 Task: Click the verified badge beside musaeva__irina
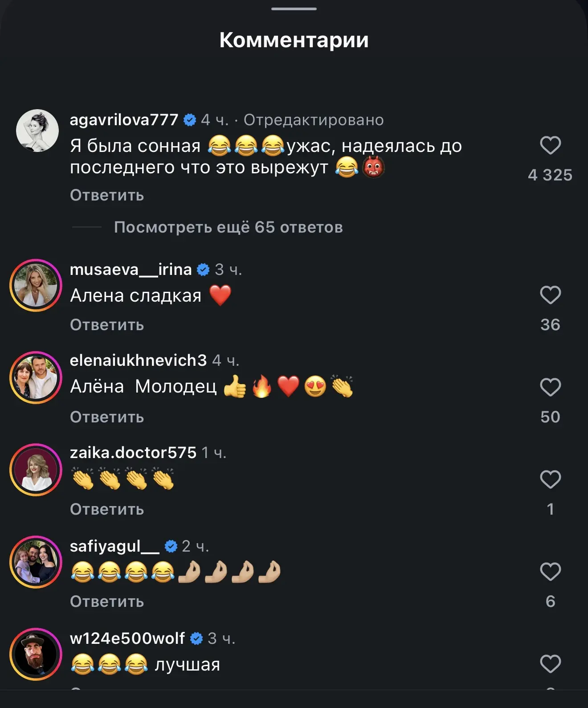click(x=203, y=270)
